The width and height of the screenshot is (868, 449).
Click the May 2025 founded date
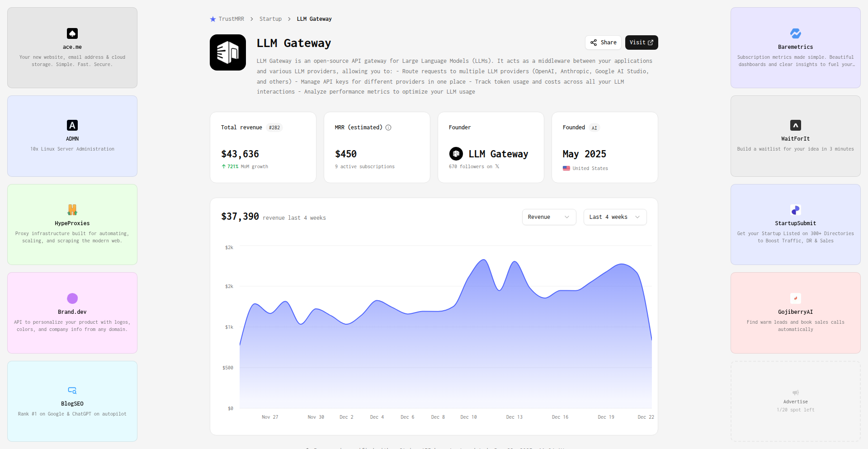585,154
